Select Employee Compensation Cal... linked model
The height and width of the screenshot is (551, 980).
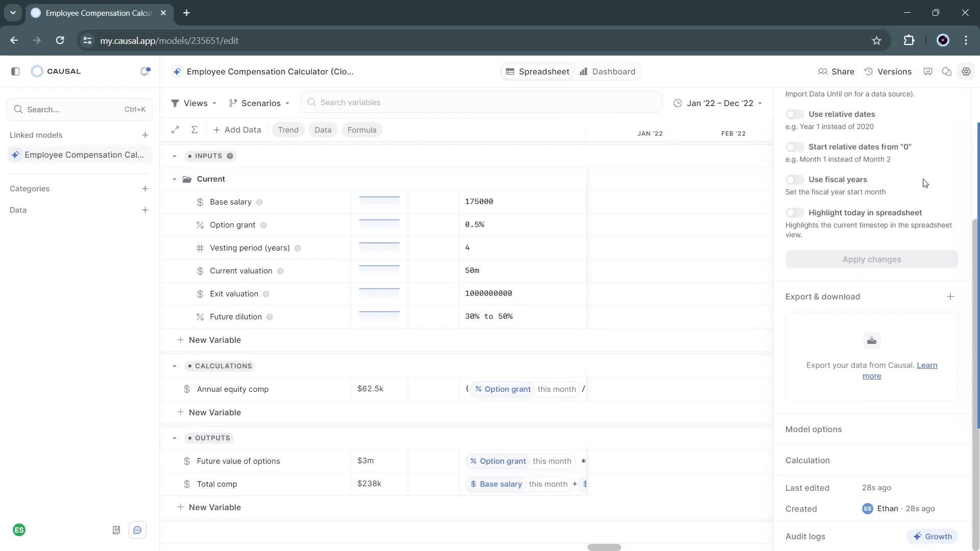pos(80,155)
